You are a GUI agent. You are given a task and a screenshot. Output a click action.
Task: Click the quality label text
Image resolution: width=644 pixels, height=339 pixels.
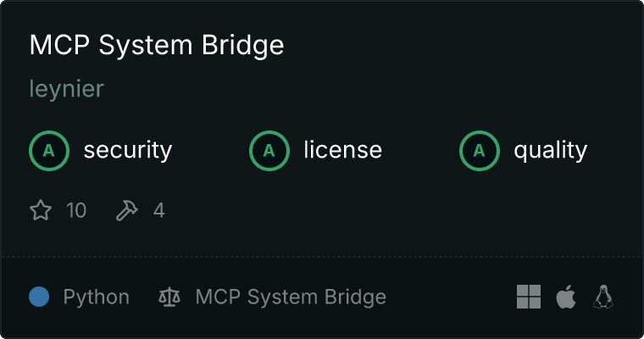pyautogui.click(x=550, y=151)
